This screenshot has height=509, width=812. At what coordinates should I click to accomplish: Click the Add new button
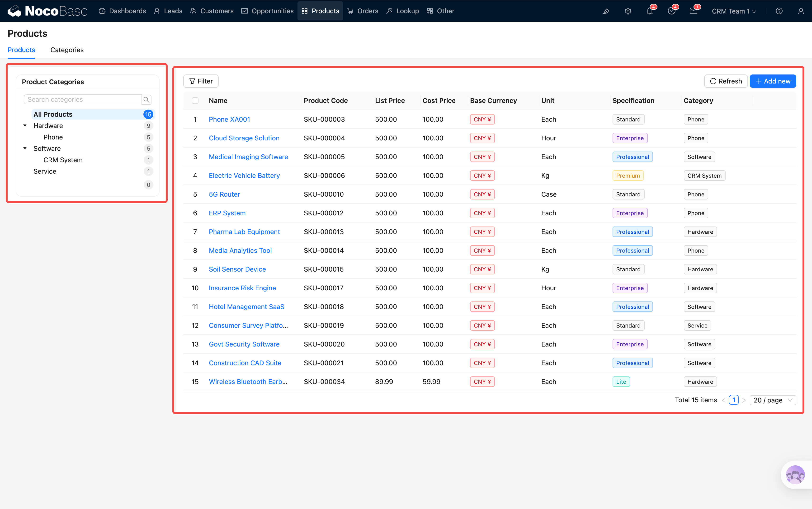tap(773, 81)
